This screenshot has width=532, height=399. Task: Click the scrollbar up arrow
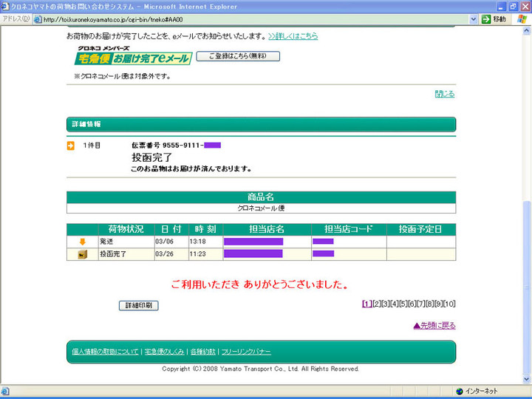tap(527, 31)
